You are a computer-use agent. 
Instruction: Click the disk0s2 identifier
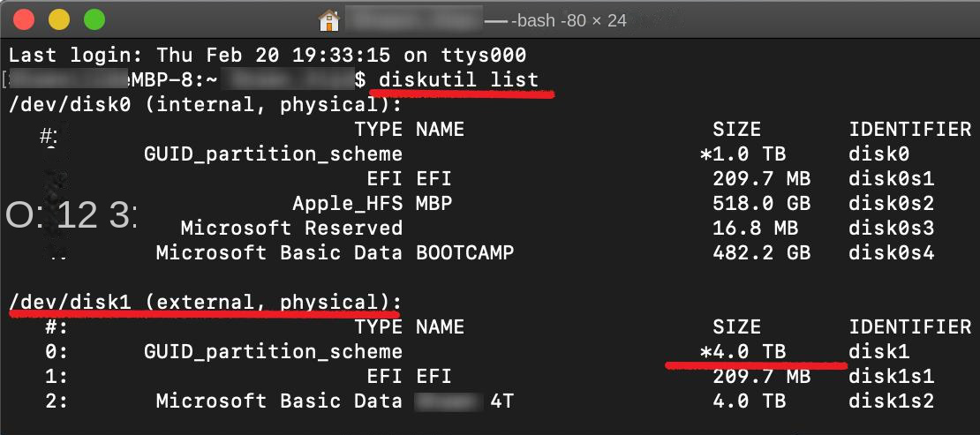coord(892,204)
